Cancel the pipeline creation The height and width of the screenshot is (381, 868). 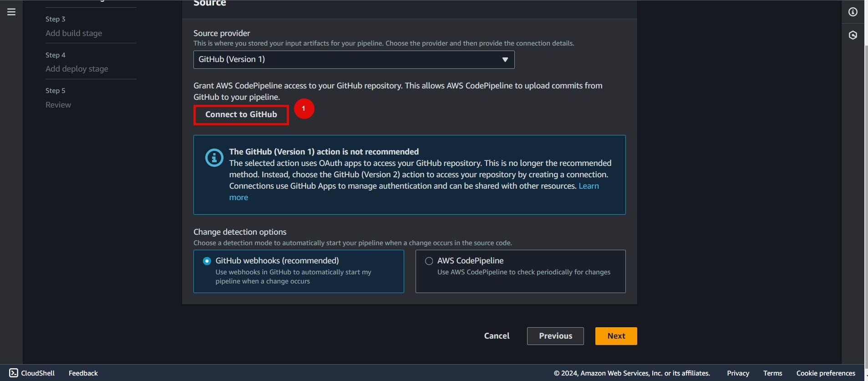tap(497, 336)
